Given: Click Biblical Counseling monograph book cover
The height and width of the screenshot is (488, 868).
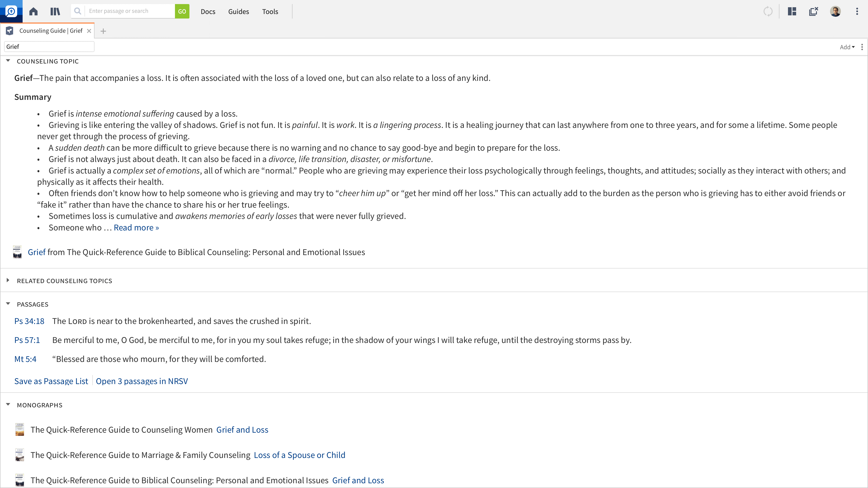Looking at the screenshot, I should point(20,480).
